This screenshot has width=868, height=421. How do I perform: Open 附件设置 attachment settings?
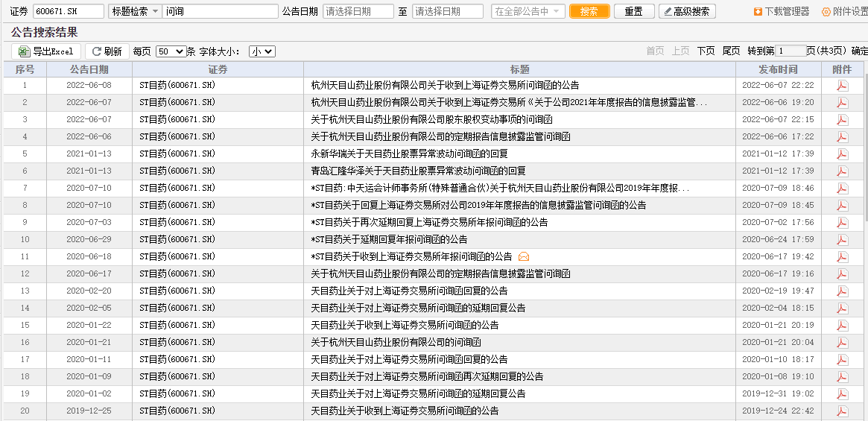(x=845, y=11)
